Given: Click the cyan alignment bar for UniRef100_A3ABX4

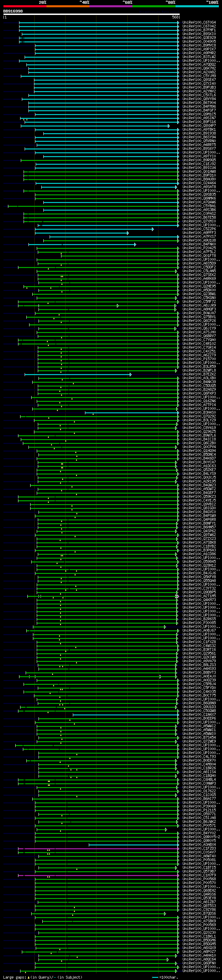Looking at the screenshot, I should coord(134,844).
